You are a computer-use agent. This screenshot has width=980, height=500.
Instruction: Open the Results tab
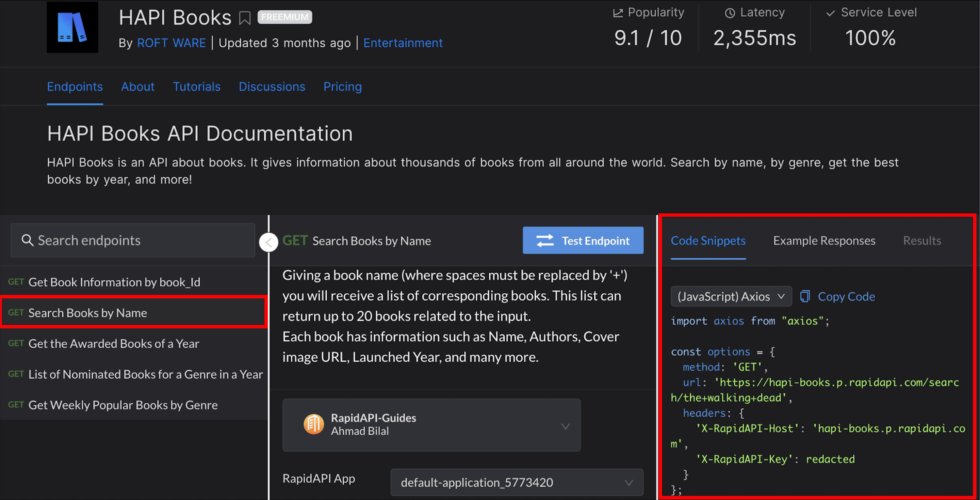922,240
